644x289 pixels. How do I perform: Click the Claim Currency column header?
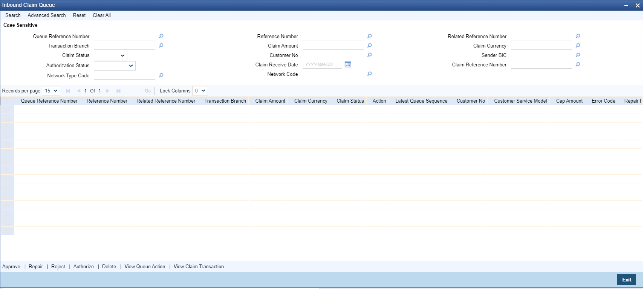311,101
